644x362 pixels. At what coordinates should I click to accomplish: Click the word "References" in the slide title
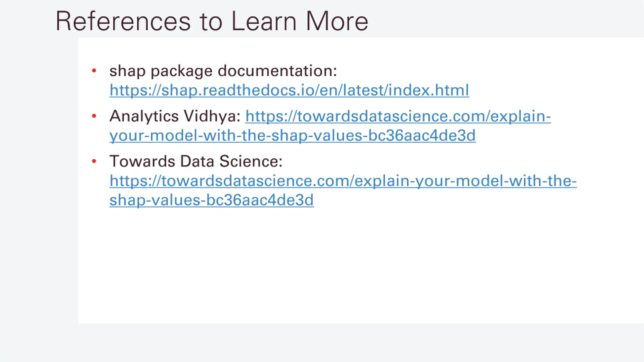(x=123, y=22)
